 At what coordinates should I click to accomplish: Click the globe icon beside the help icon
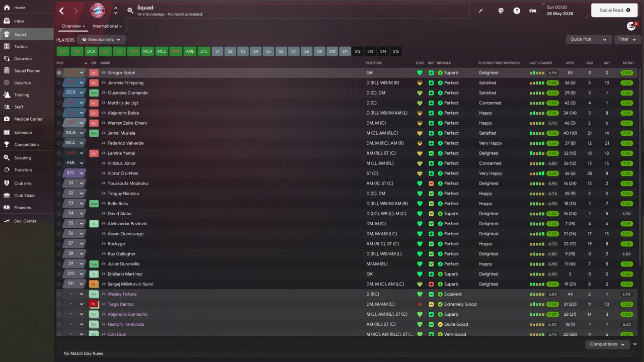501,11
